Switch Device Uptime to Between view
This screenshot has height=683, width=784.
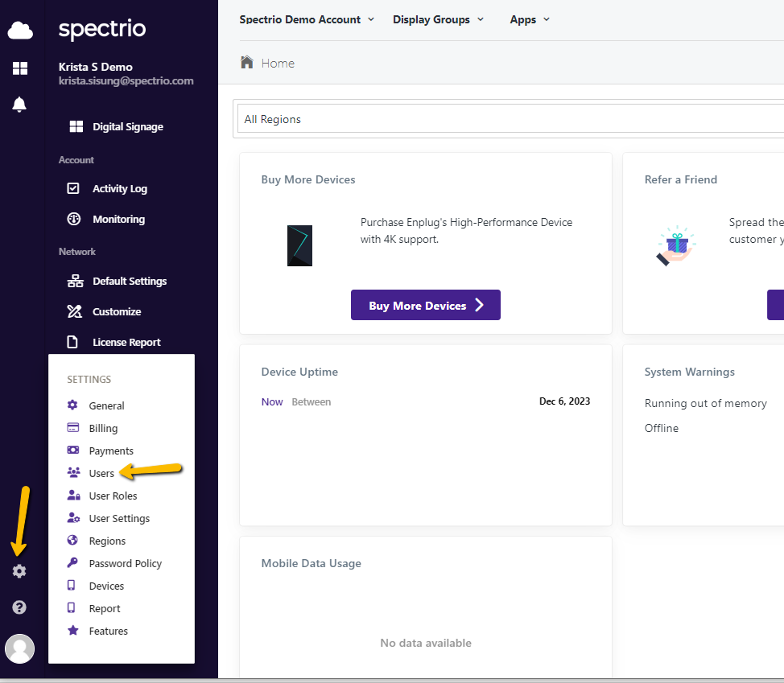coord(312,401)
